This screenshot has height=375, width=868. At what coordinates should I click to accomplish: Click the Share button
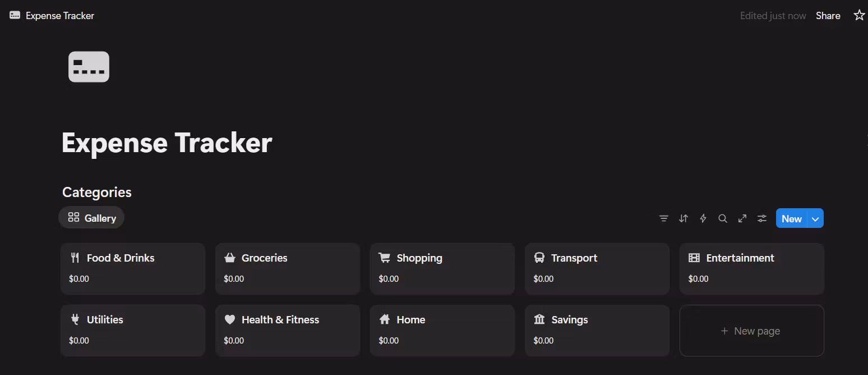828,16
